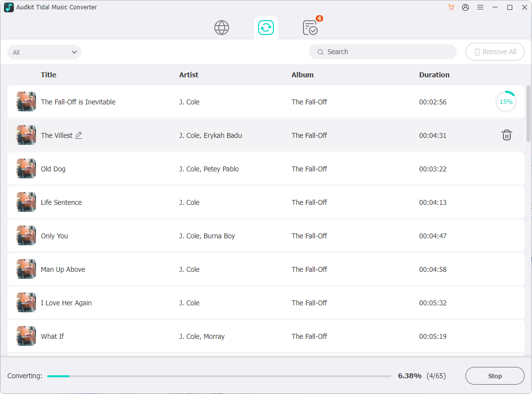
Task: Click the 15% conversion progress circle
Action: [x=506, y=101]
